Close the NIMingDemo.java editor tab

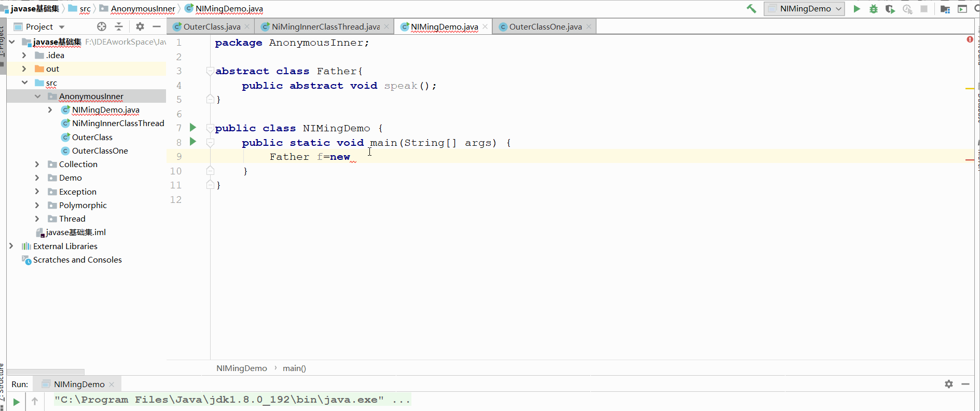(x=485, y=26)
